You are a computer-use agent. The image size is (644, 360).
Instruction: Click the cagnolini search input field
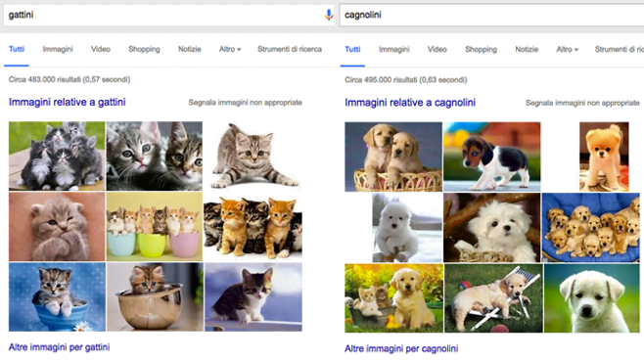coord(491,16)
